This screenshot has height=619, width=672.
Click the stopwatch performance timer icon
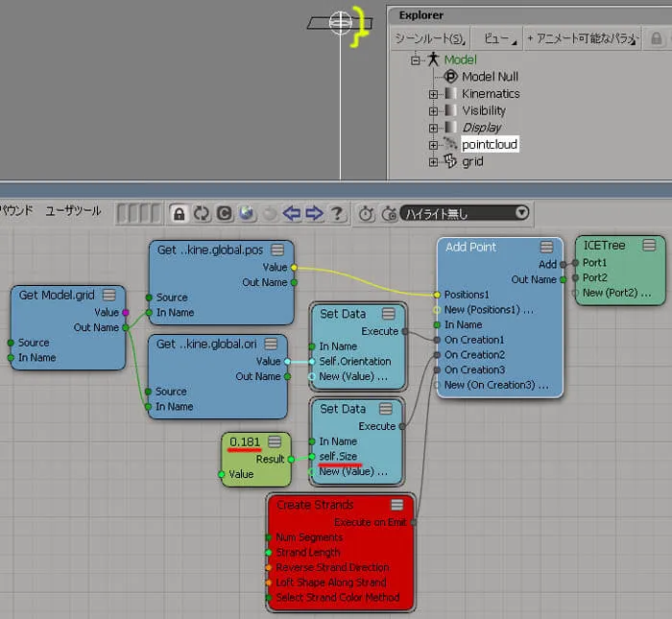tap(367, 213)
